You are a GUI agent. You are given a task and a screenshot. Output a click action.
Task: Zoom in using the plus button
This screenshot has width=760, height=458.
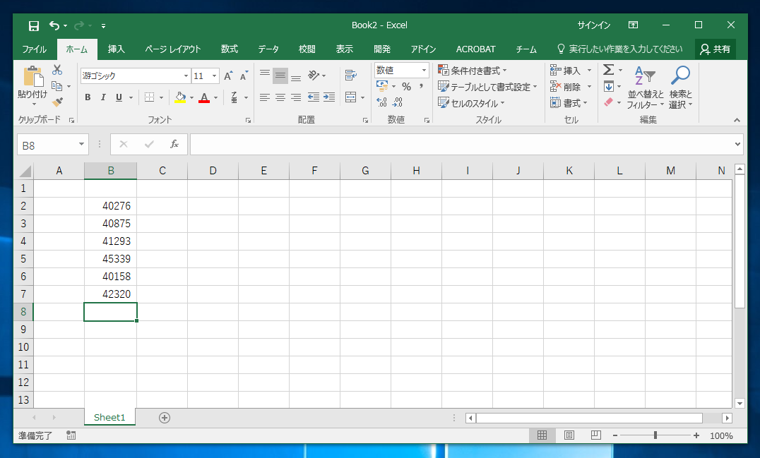click(x=696, y=435)
